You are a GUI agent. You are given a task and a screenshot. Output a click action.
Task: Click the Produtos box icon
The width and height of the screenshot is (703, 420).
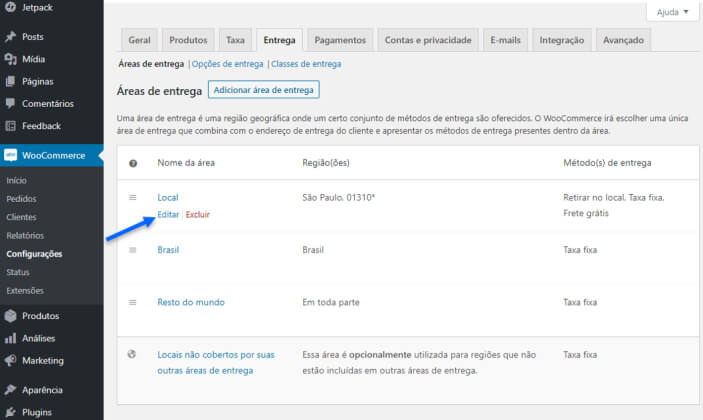tap(10, 316)
